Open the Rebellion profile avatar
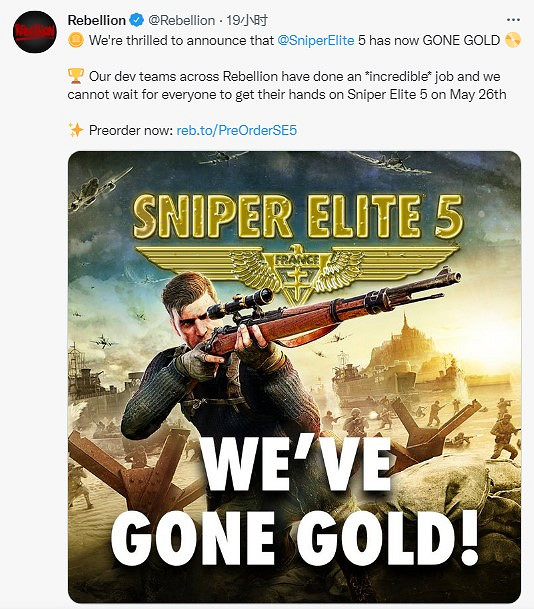534x609 pixels. pyautogui.click(x=34, y=32)
